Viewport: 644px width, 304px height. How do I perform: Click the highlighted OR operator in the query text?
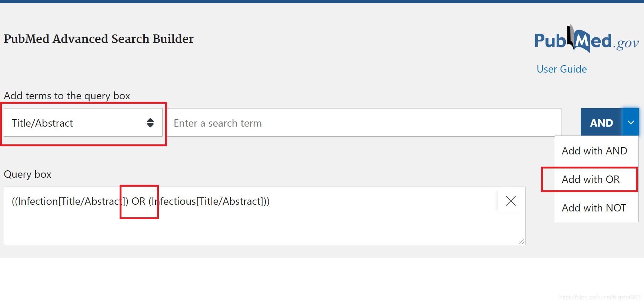138,201
